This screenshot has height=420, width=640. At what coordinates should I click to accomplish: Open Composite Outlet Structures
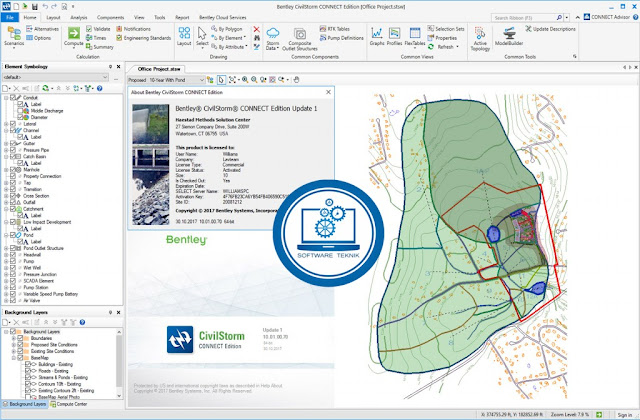coord(300,38)
